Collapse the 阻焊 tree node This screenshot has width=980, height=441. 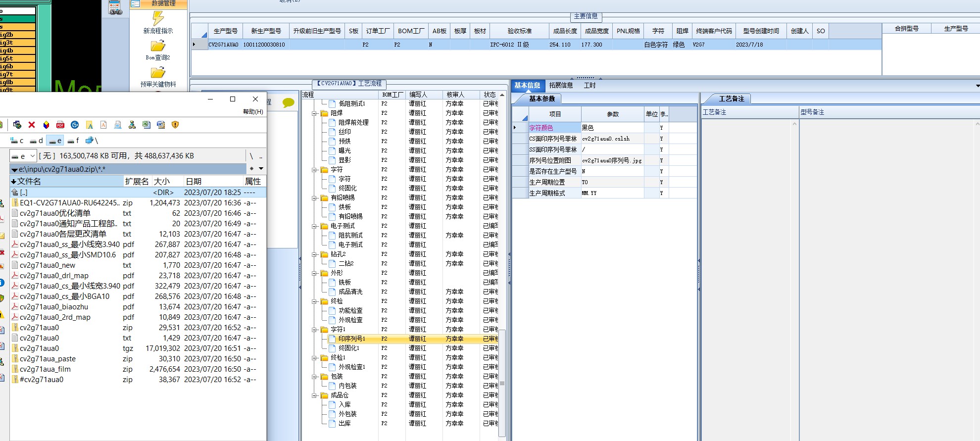(x=314, y=113)
